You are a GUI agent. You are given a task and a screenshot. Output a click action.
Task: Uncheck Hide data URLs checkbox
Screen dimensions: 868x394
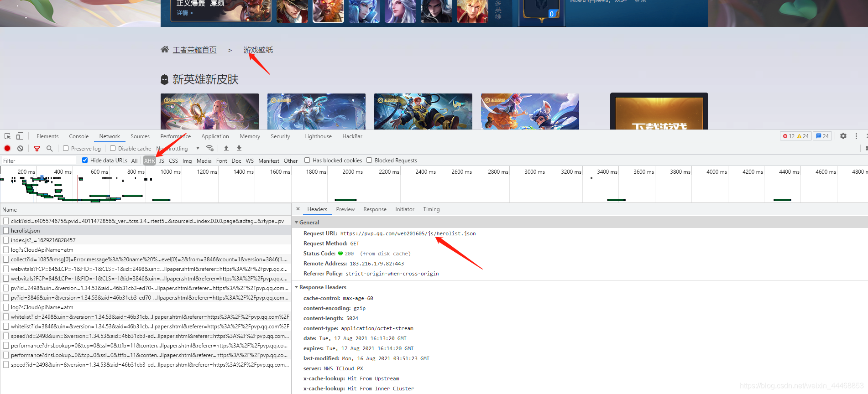pos(85,160)
